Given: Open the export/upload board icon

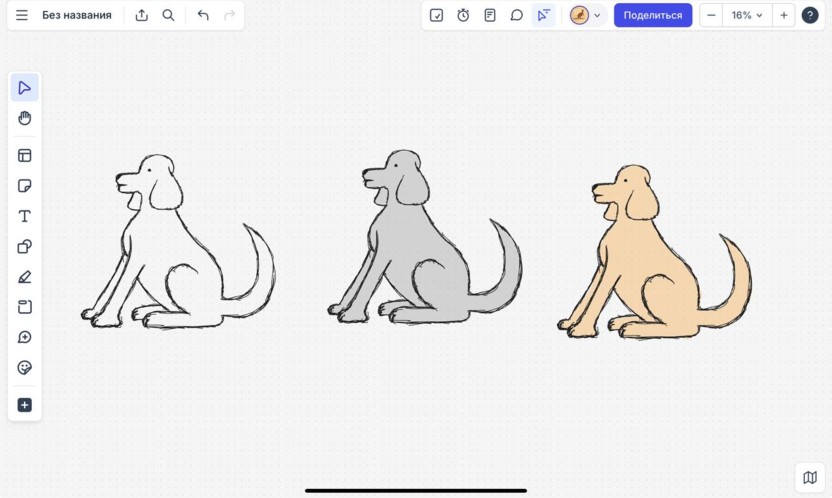Looking at the screenshot, I should point(142,15).
